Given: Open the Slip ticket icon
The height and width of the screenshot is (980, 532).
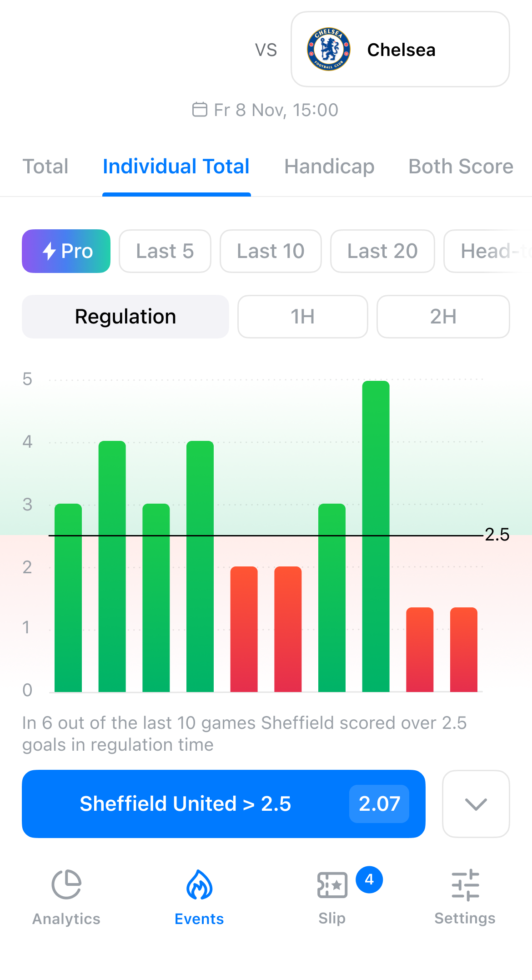Looking at the screenshot, I should click(x=332, y=885).
